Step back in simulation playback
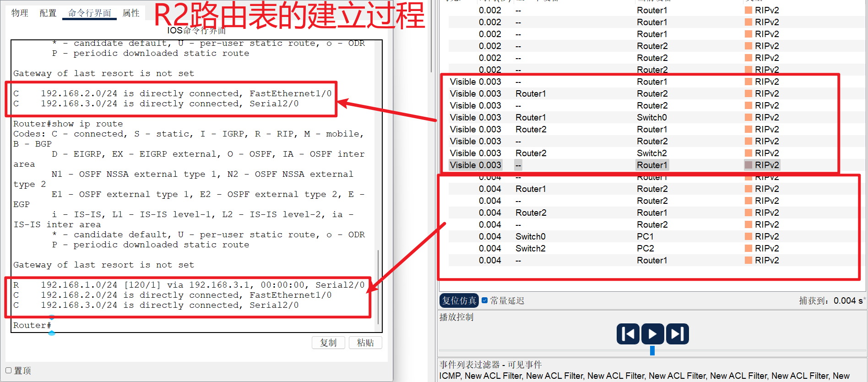868x382 pixels. point(628,334)
